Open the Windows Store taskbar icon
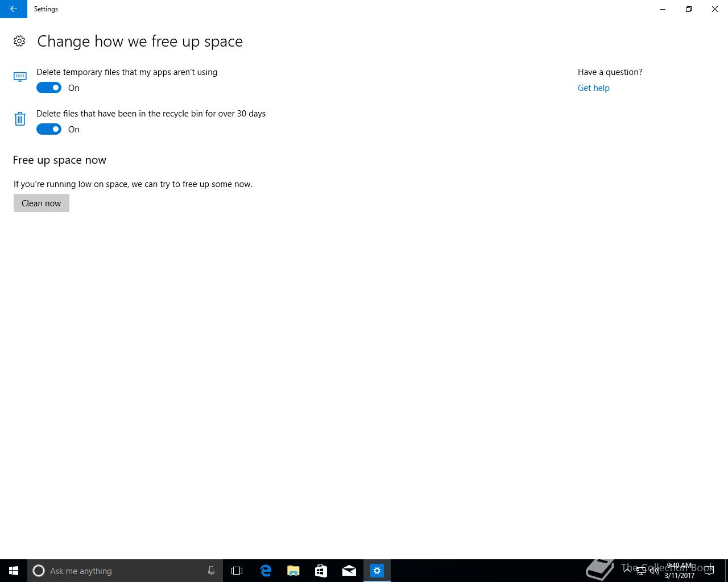728x582 pixels. (321, 571)
